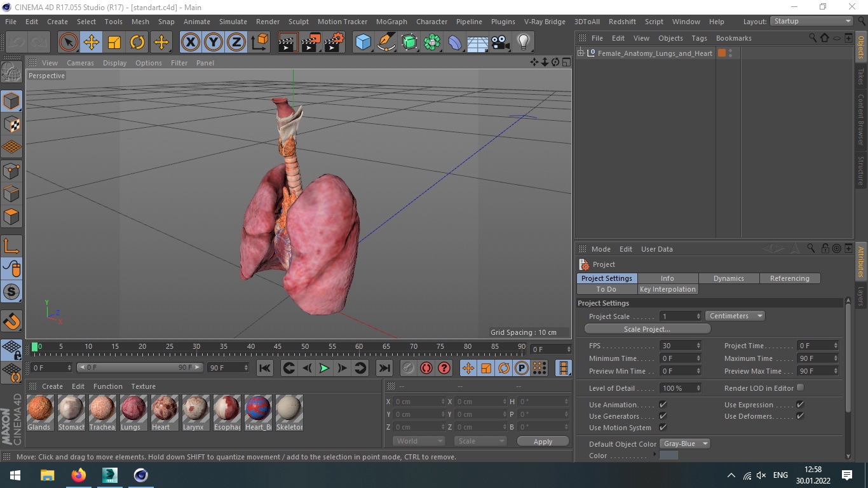The image size is (868, 488).
Task: Open the Cameras viewport menu
Action: [x=80, y=63]
